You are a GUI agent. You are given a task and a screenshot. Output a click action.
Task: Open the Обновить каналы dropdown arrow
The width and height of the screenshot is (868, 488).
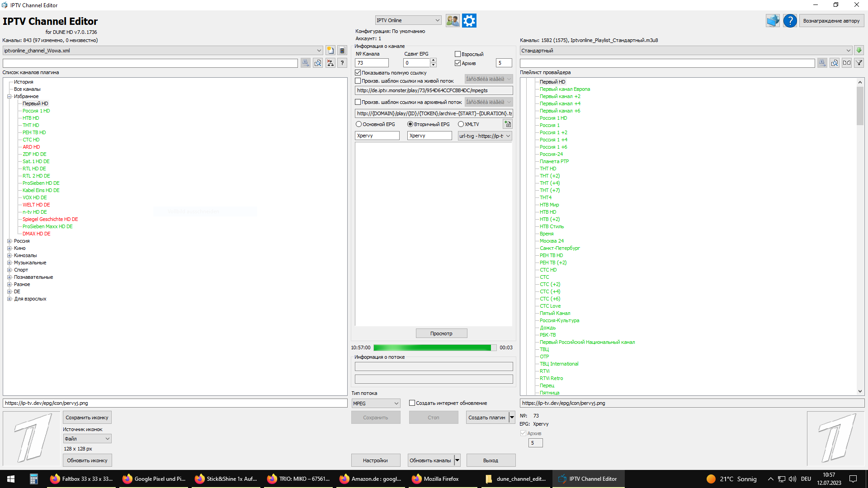pyautogui.click(x=457, y=460)
